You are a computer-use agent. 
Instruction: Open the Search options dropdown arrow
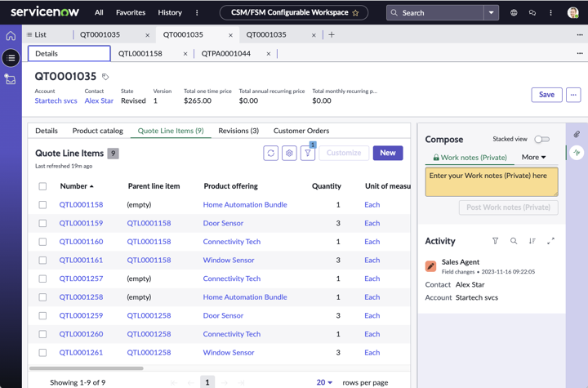(492, 13)
